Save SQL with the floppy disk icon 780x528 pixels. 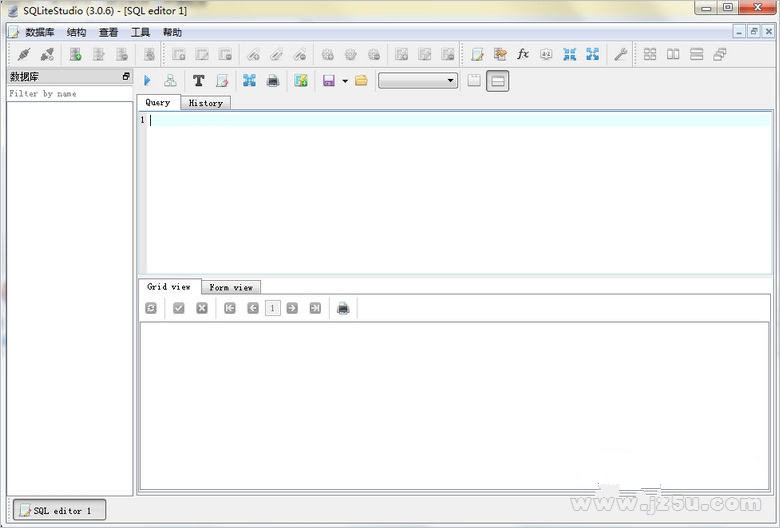pos(328,80)
